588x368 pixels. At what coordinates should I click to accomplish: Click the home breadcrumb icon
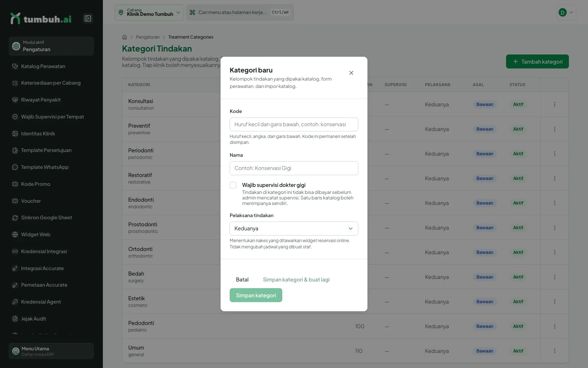tap(125, 37)
